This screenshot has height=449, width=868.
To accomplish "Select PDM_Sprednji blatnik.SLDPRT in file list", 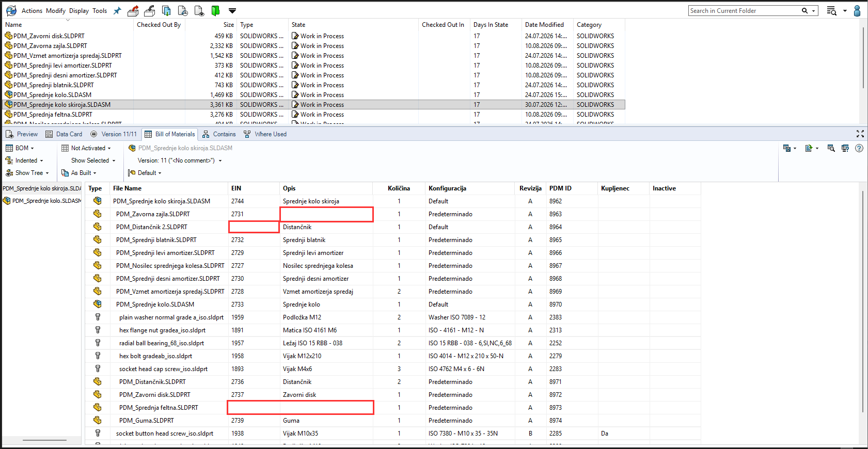I will click(54, 85).
